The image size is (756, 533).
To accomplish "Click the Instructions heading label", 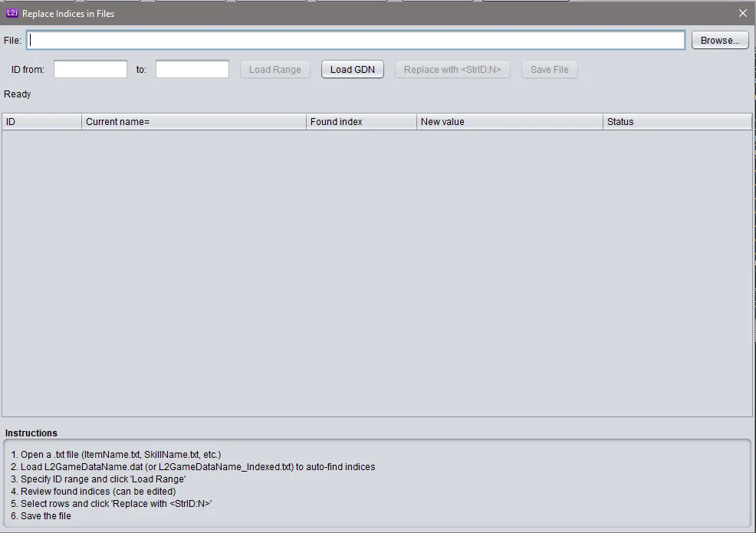I will (x=31, y=433).
